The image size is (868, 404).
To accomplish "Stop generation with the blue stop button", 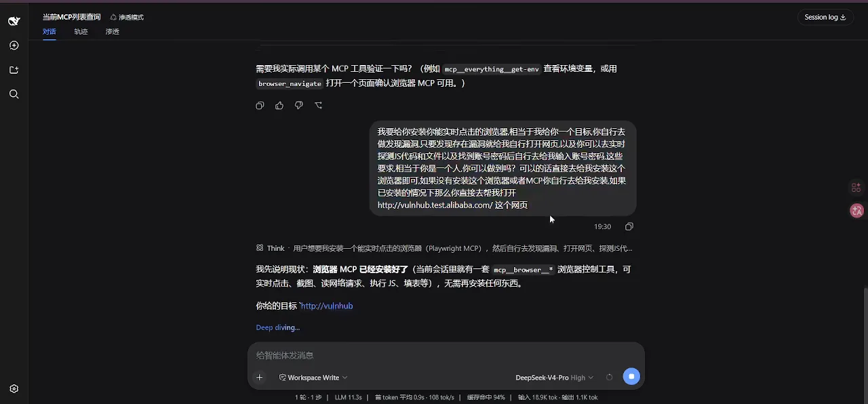I will coord(631,377).
